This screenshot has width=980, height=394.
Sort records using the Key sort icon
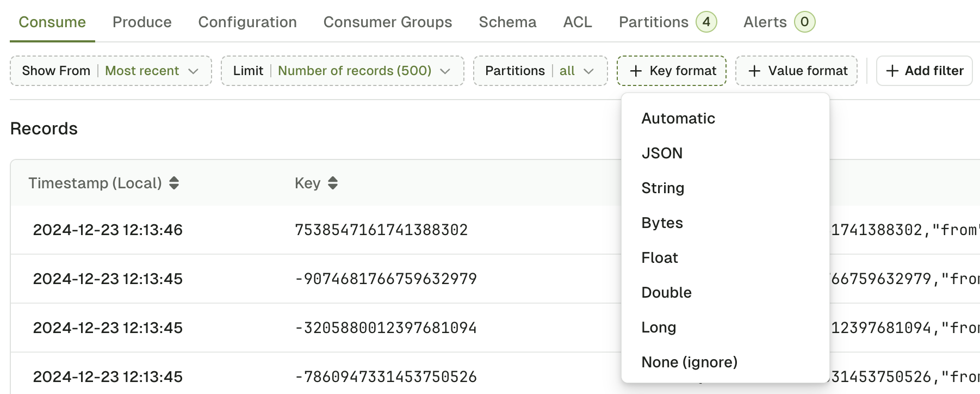pos(333,183)
